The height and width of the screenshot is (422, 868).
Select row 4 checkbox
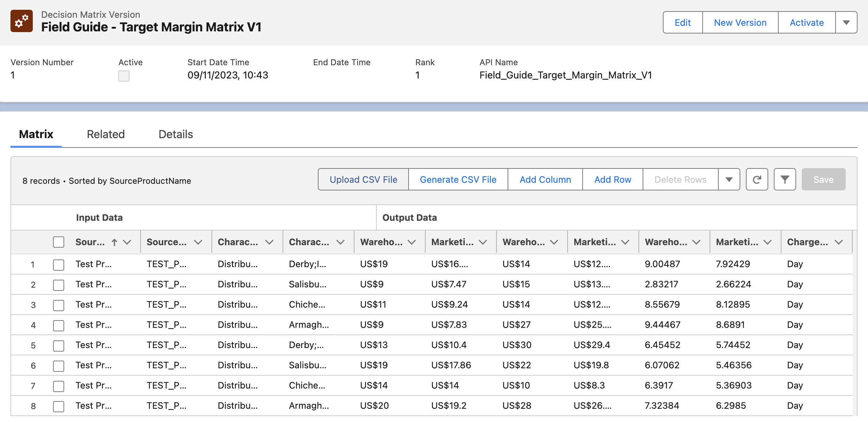click(59, 325)
